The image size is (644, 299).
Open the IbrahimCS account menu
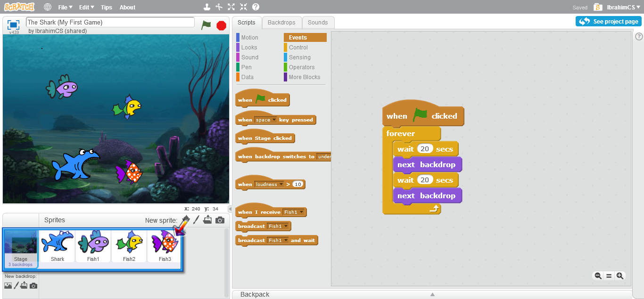(x=623, y=7)
